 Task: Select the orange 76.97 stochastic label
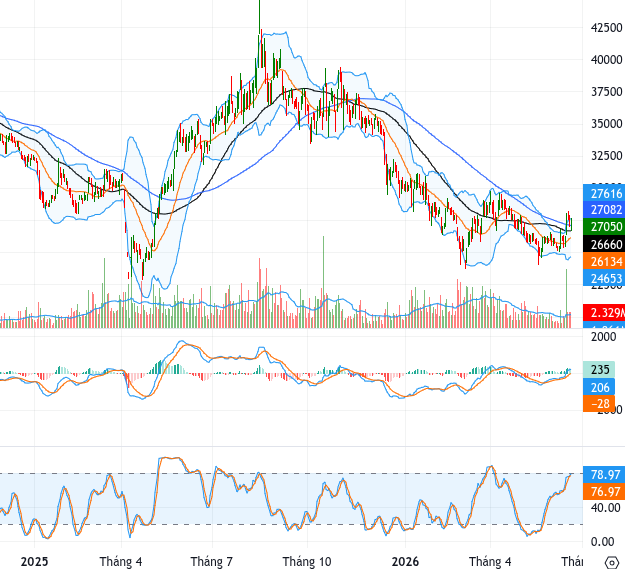604,491
